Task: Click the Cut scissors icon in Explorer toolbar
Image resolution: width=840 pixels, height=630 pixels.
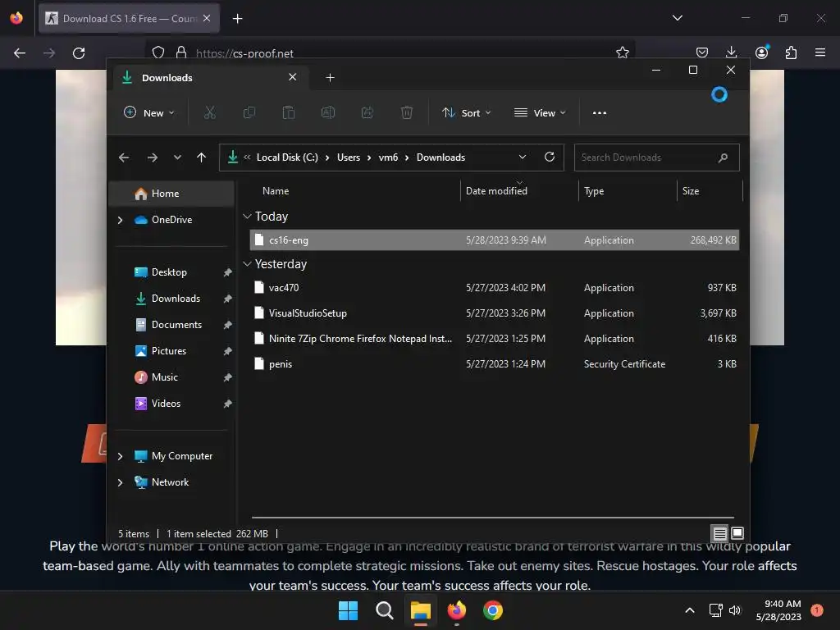Action: 209,112
